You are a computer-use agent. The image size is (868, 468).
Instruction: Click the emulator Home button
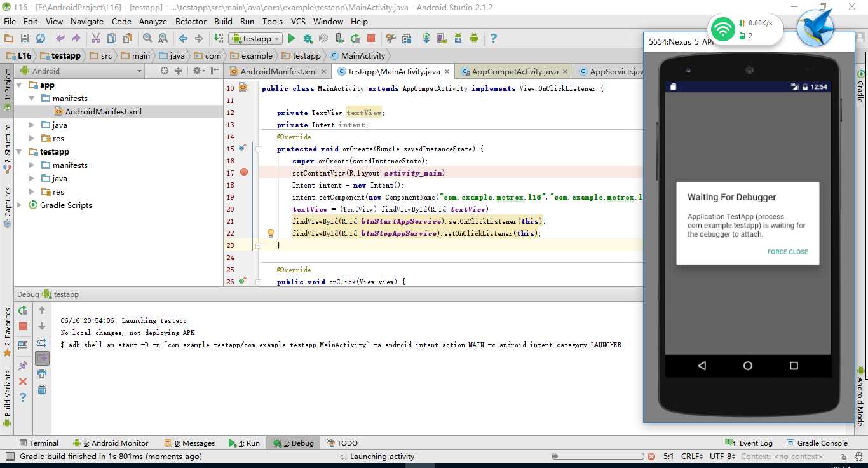pos(748,366)
